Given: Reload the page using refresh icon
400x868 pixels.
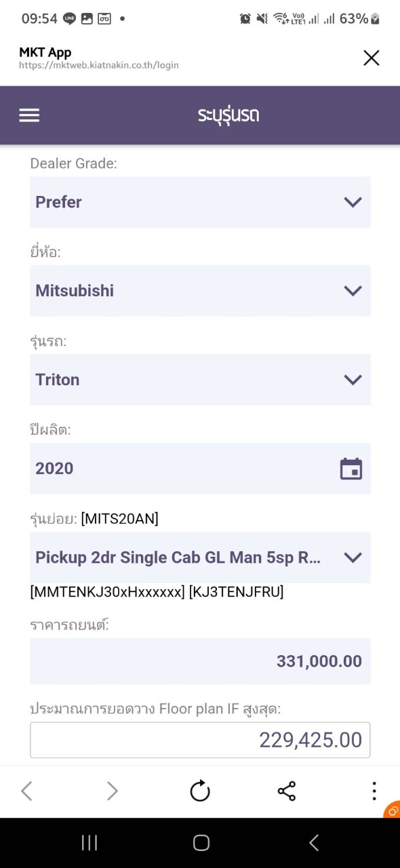Looking at the screenshot, I should click(x=200, y=791).
